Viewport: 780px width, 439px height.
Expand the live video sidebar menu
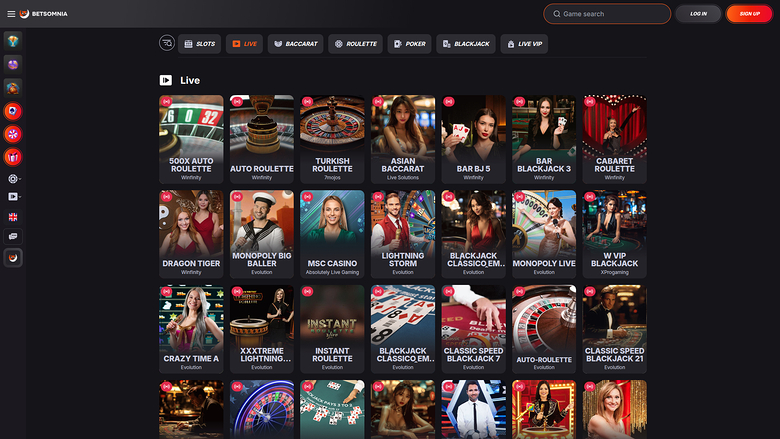(14, 197)
